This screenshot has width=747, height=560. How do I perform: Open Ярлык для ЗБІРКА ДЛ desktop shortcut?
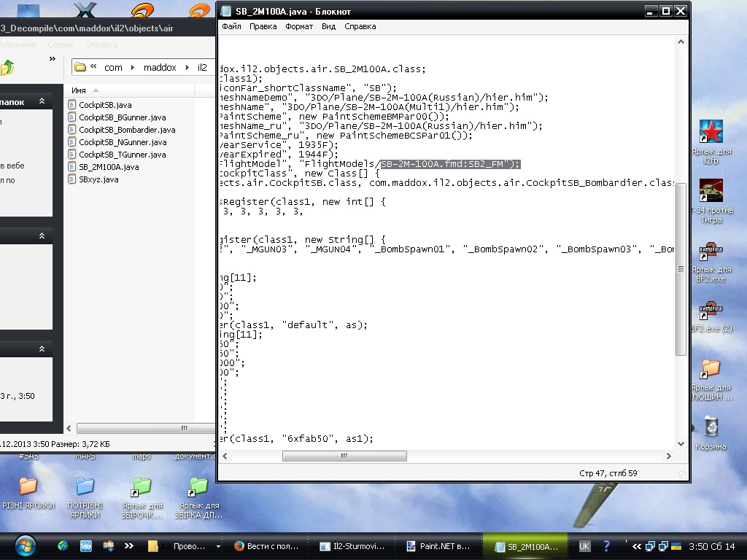click(198, 497)
